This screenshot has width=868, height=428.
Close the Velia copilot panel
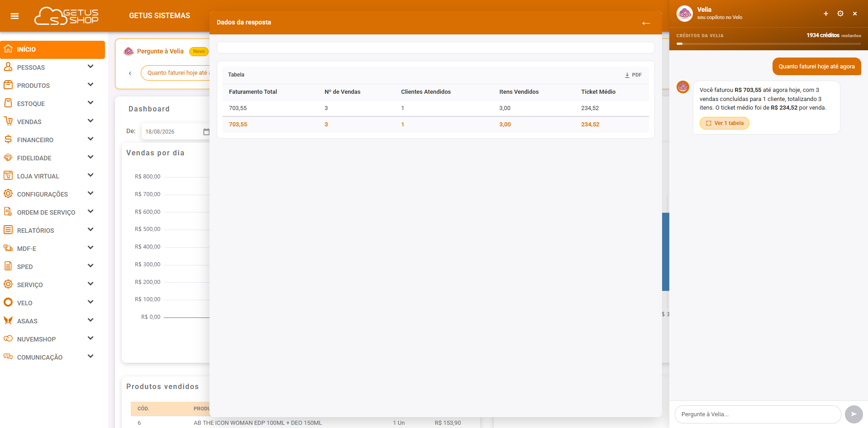click(855, 14)
